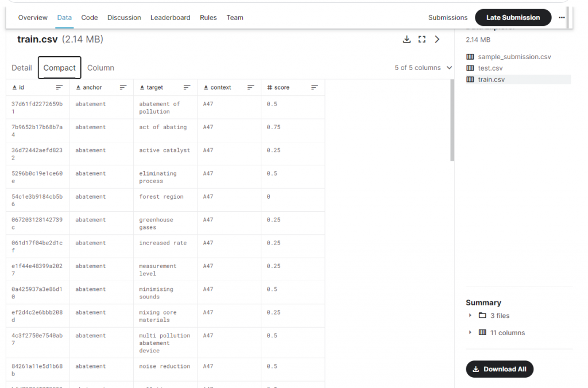Go to the Discussion tab
Viewport: 588px width, 388px height.
(x=124, y=18)
